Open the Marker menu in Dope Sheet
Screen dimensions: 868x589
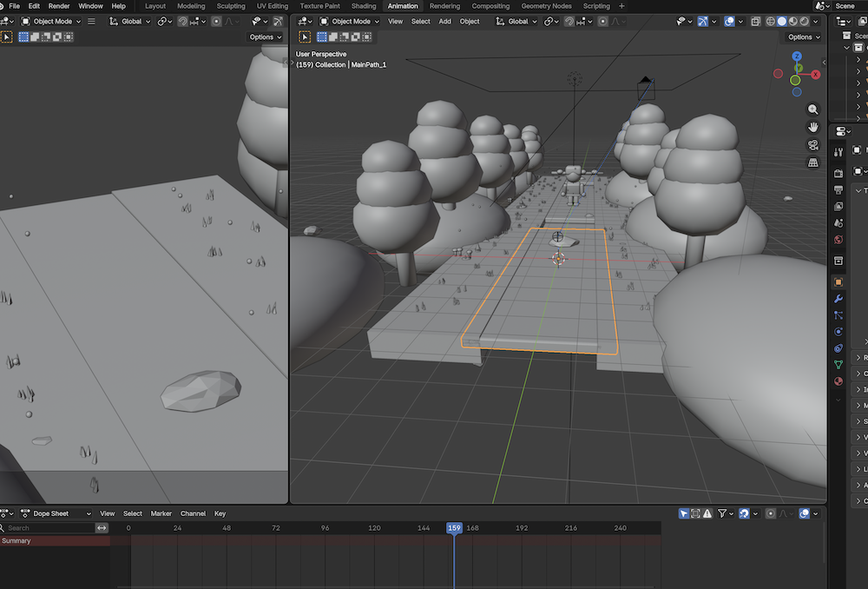click(161, 513)
